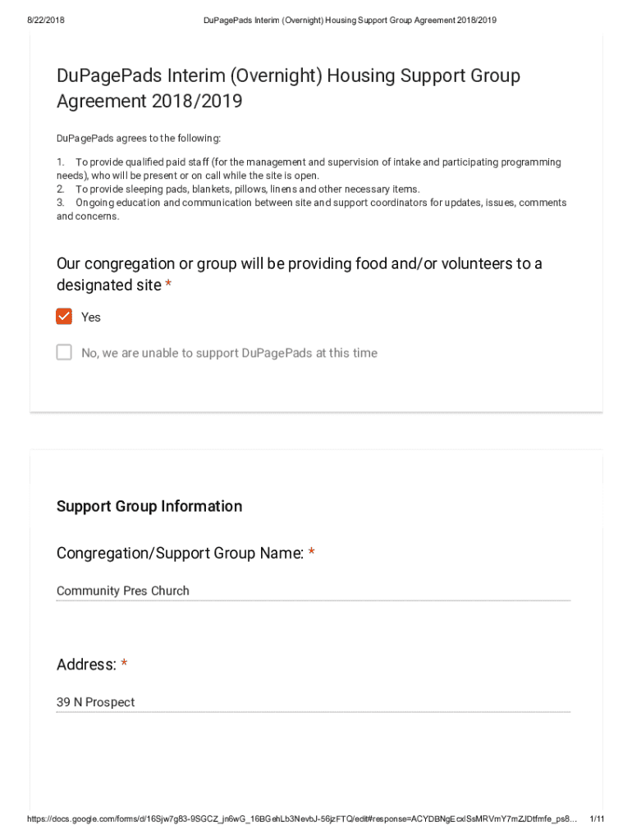Click the 'Support Group Information' section heading

click(x=149, y=506)
